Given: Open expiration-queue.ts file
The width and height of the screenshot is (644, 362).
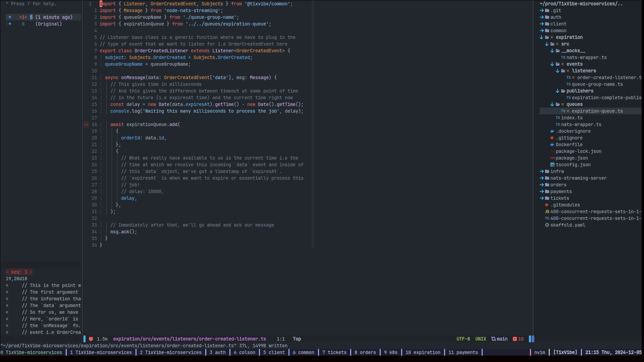Looking at the screenshot, I should click(597, 111).
